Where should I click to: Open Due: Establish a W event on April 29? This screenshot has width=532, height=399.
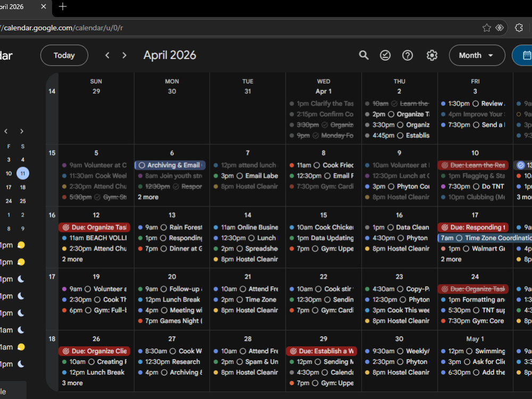(x=322, y=351)
